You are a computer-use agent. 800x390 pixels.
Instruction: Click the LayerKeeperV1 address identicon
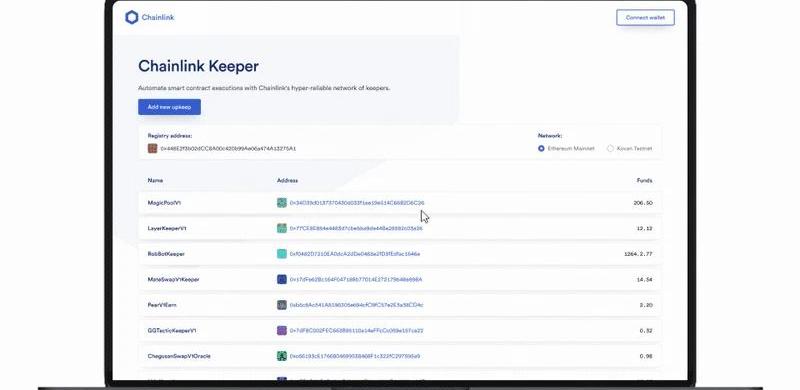pyautogui.click(x=282, y=228)
